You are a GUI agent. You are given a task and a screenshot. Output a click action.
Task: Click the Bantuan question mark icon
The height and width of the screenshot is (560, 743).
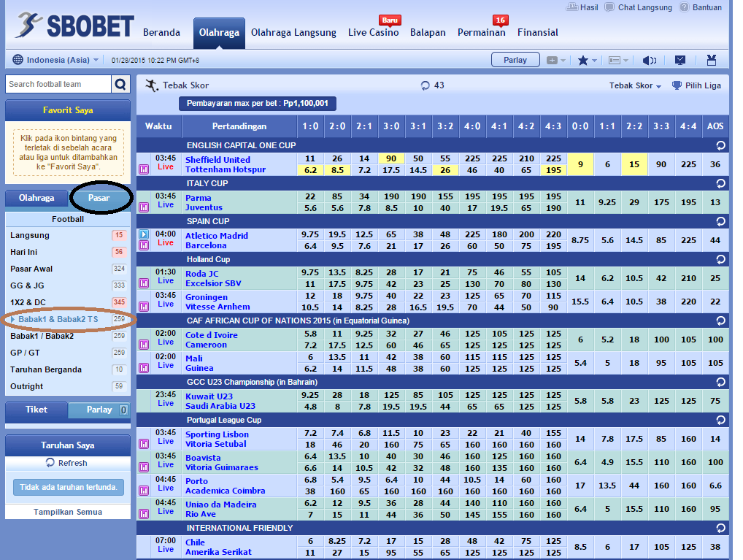pyautogui.click(x=684, y=7)
